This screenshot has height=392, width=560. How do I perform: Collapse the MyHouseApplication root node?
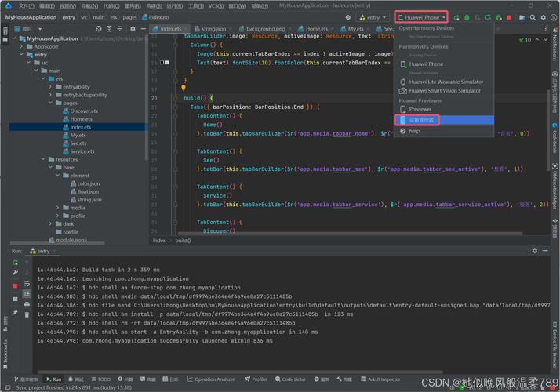coord(14,38)
